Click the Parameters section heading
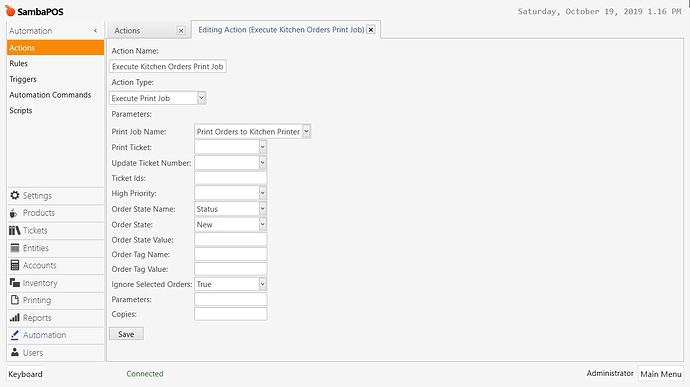Viewport: 690px width, 387px height. [x=132, y=114]
